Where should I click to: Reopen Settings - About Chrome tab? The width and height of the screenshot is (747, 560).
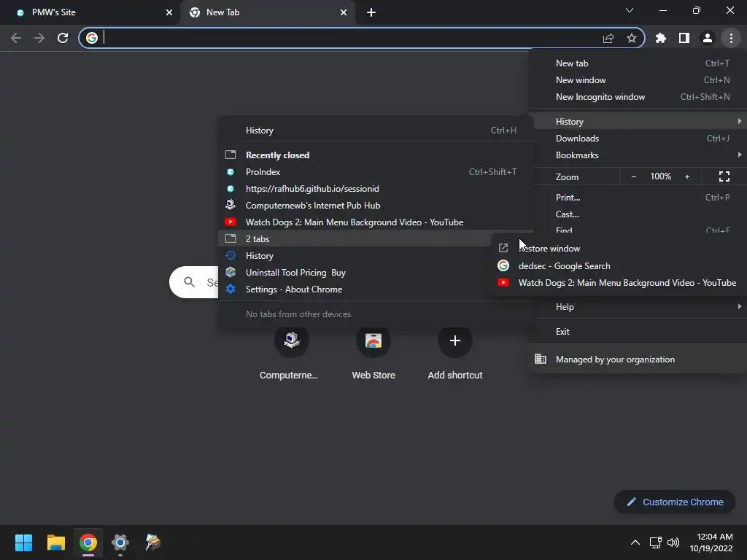tap(355, 289)
